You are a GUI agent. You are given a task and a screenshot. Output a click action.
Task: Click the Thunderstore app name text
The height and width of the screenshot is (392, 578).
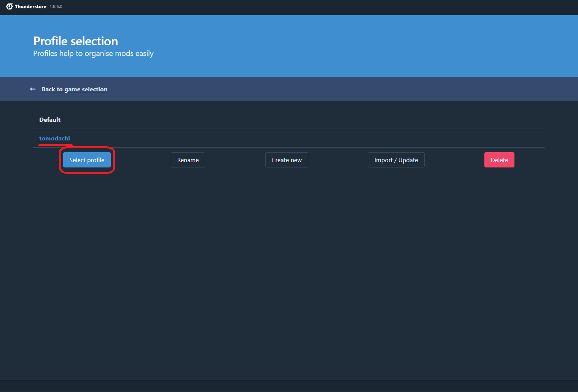30,6
